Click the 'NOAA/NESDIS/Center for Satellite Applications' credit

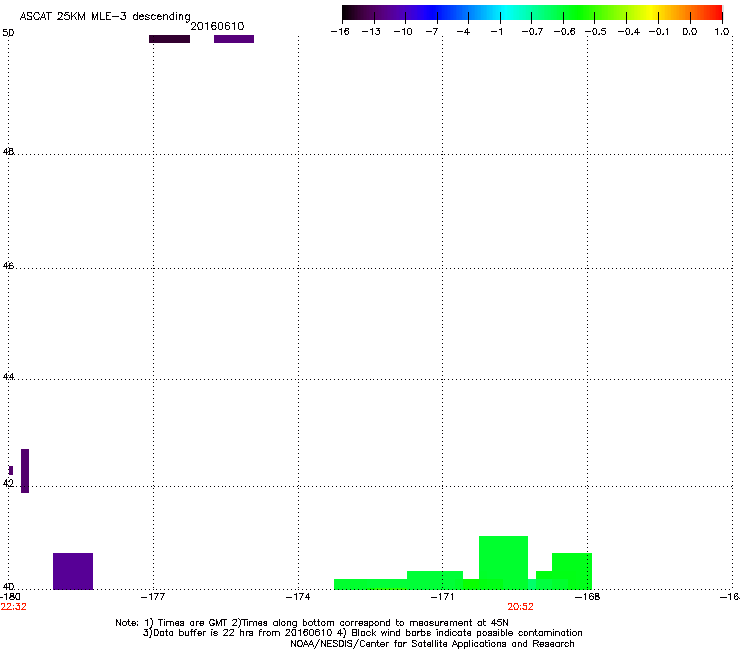click(432, 644)
